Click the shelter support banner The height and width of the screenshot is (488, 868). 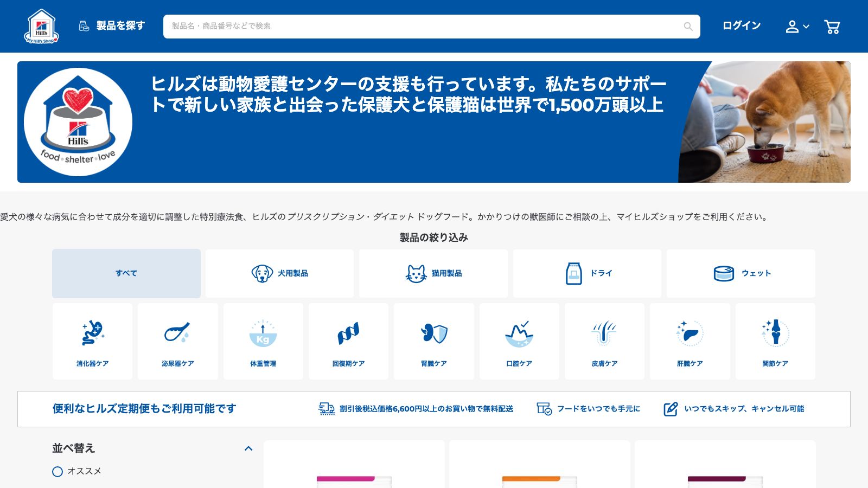[434, 122]
